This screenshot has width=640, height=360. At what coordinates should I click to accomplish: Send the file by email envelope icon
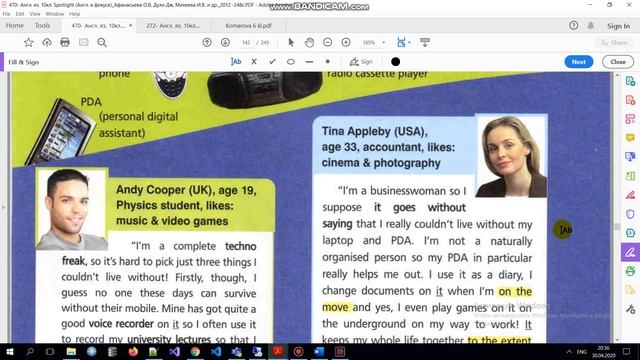pyautogui.click(x=83, y=42)
